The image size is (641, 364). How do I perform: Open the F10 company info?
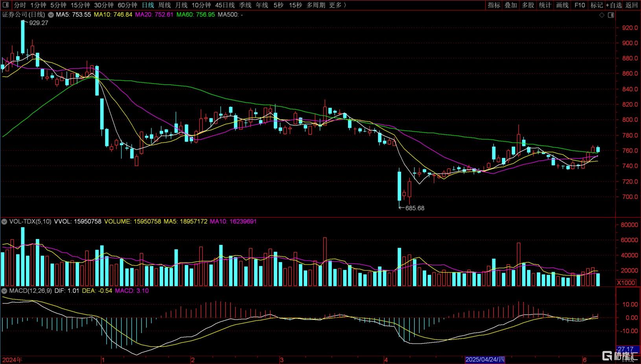click(580, 5)
